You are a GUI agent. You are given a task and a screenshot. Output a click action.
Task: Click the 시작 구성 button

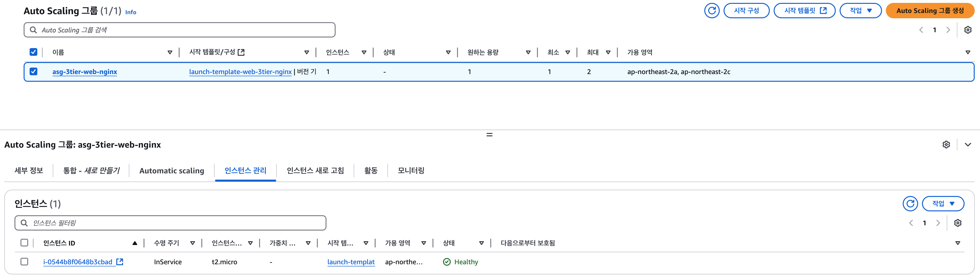[x=746, y=11]
